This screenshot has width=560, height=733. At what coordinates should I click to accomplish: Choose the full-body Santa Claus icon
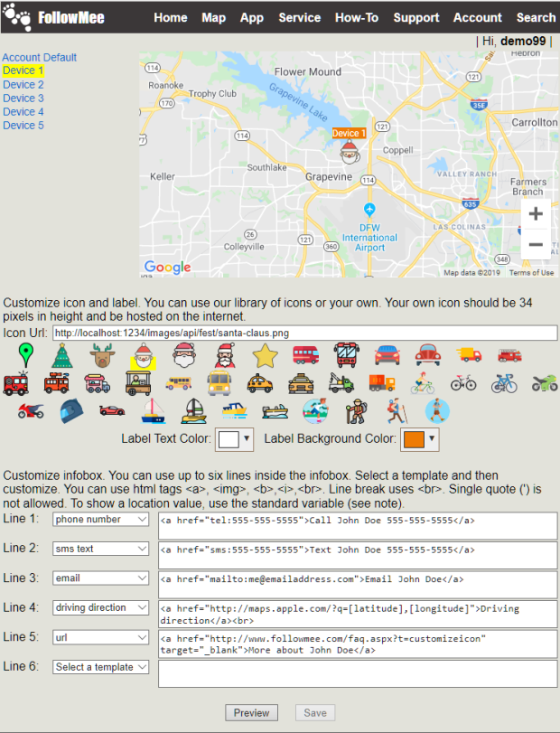coord(226,355)
